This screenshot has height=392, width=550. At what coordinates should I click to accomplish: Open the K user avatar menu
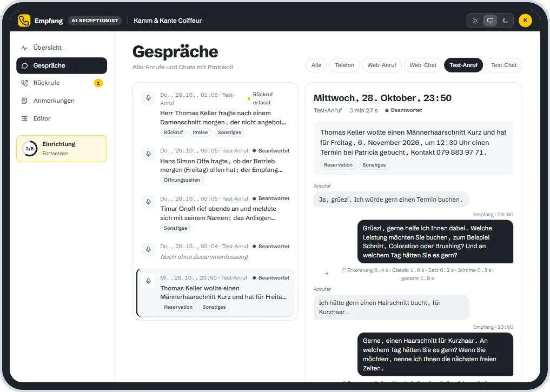click(x=525, y=21)
